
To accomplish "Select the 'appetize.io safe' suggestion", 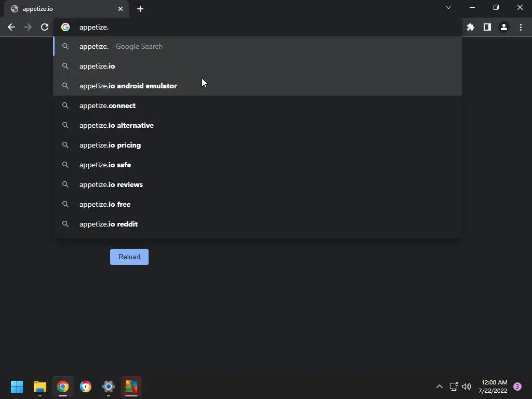I will 258,165.
